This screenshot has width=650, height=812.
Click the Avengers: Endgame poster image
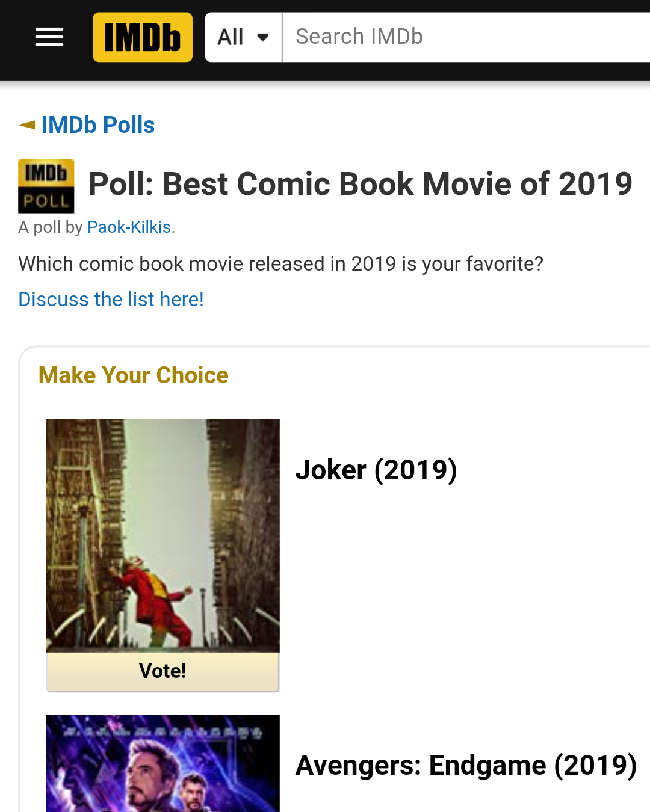(x=162, y=764)
